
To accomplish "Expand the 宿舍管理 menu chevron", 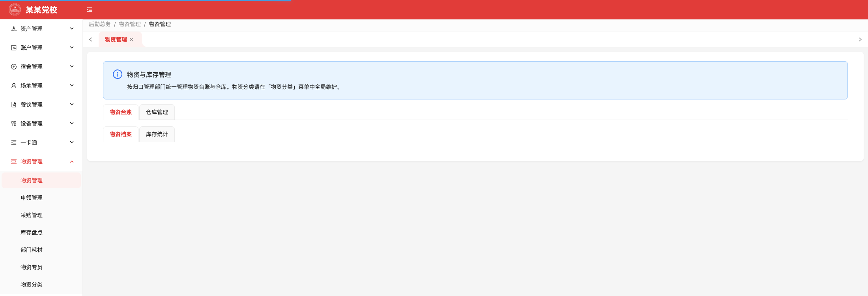I will click(72, 66).
